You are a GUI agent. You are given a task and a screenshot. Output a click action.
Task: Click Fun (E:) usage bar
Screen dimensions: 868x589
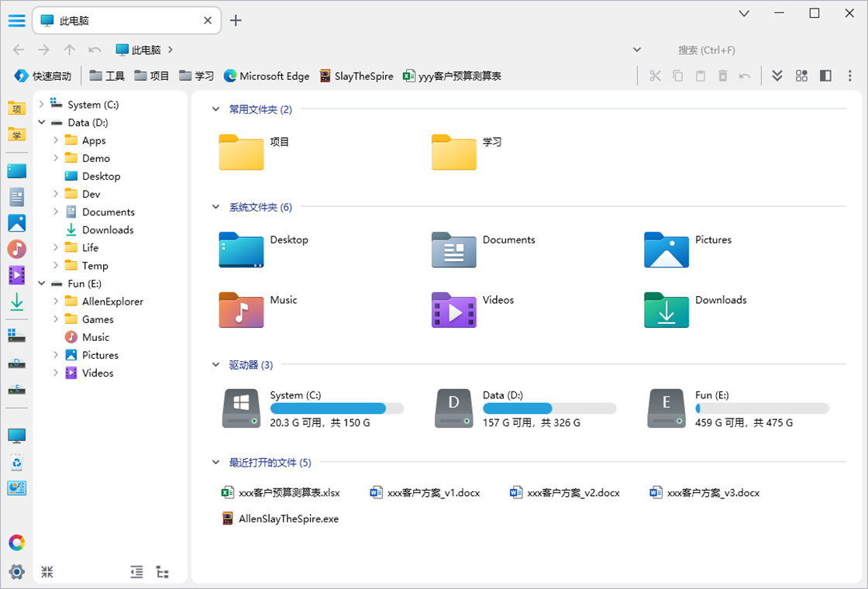coord(763,408)
